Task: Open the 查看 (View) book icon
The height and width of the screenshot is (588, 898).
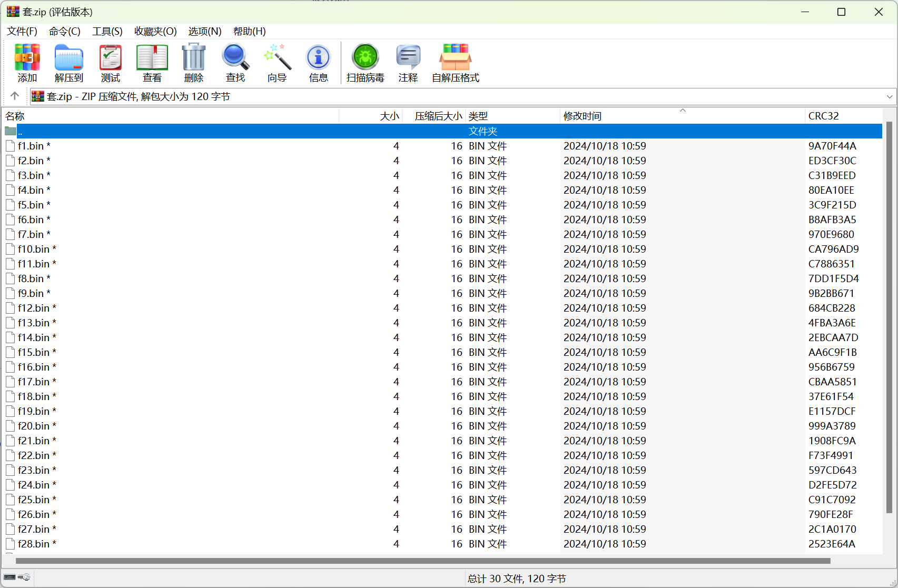Action: tap(152, 58)
